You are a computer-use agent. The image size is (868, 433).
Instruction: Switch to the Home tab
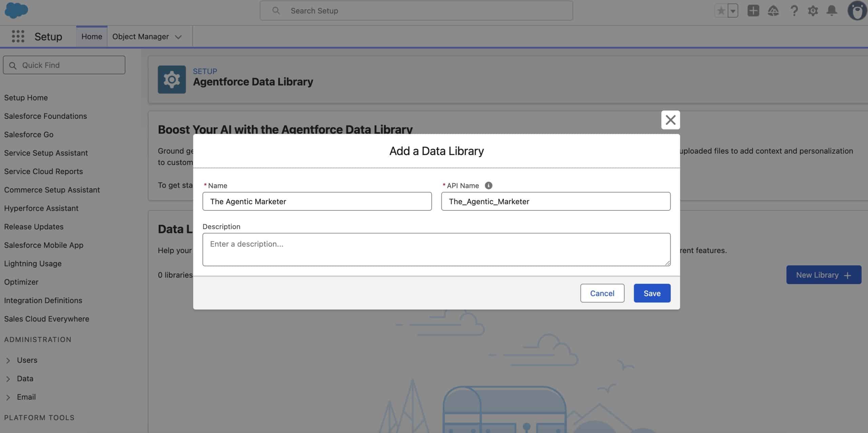92,37
